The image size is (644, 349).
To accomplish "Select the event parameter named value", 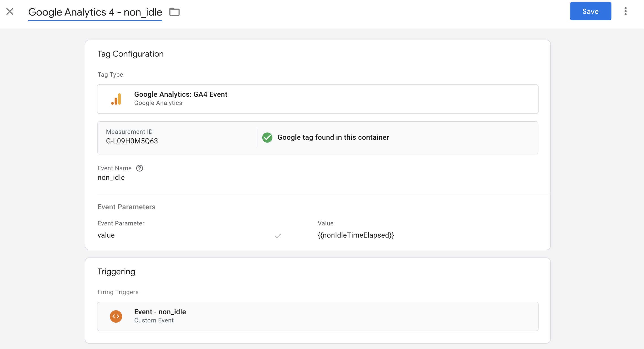I will click(x=106, y=235).
